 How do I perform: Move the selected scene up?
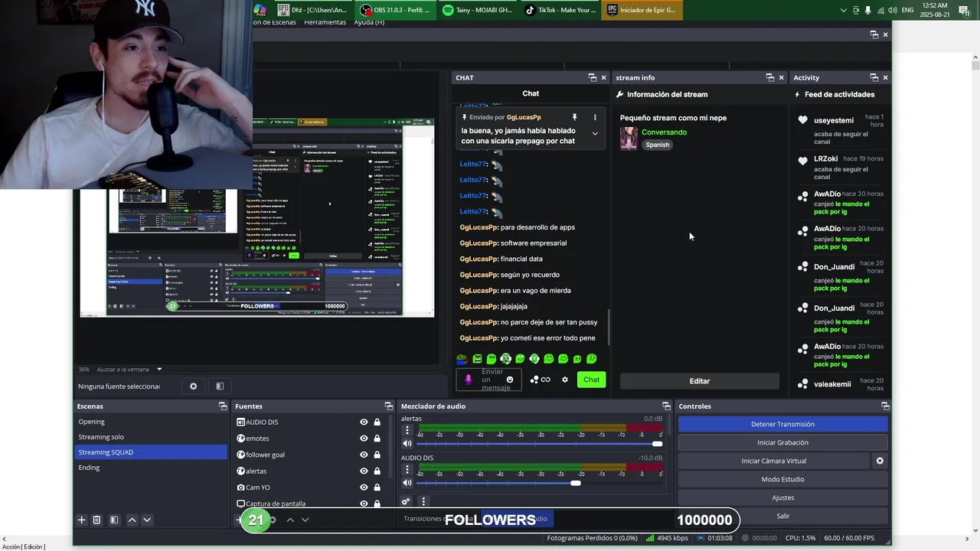pos(132,520)
